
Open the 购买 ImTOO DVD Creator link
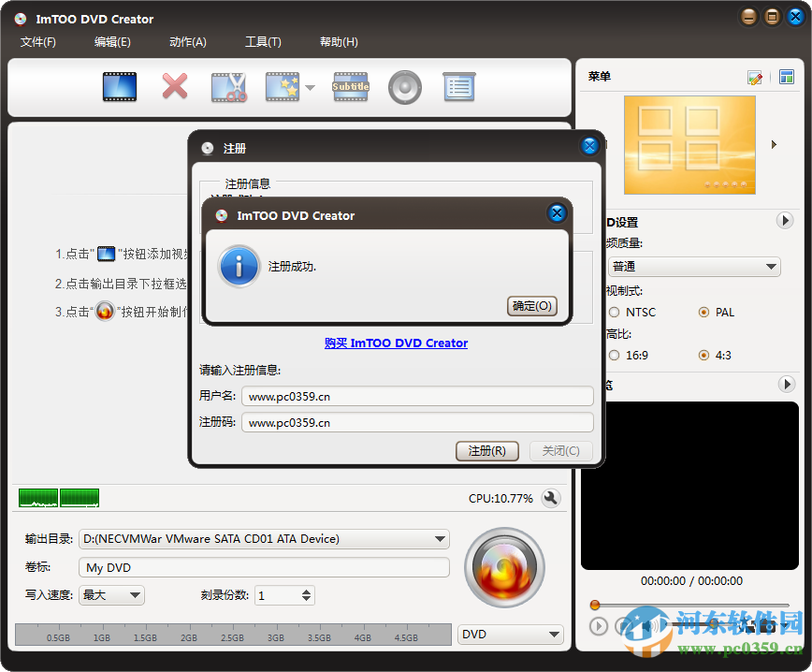(396, 343)
